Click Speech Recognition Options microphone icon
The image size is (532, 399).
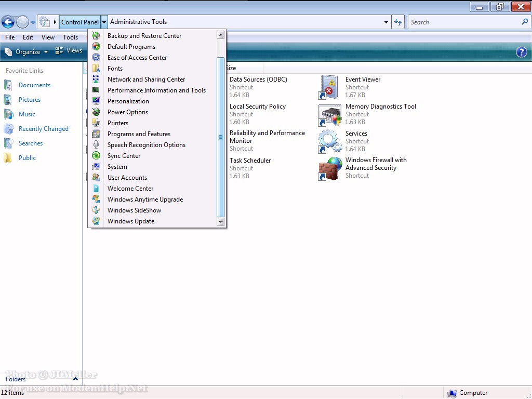[96, 144]
